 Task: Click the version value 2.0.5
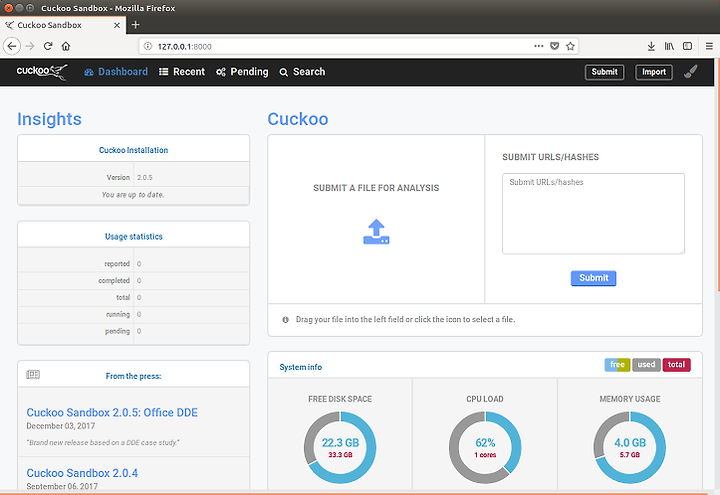coord(145,177)
